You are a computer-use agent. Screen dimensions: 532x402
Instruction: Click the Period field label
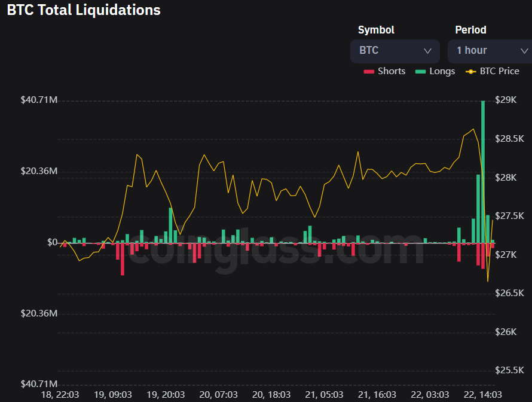470,30
